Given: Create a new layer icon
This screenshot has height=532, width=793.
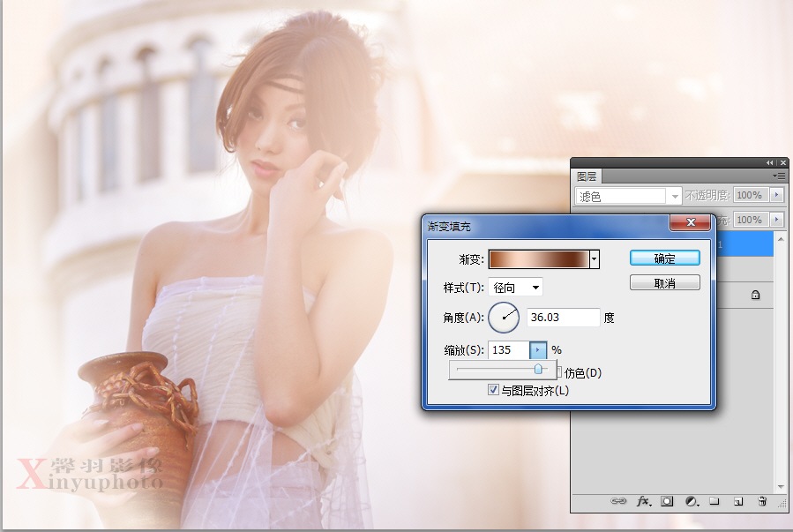Looking at the screenshot, I should [738, 501].
